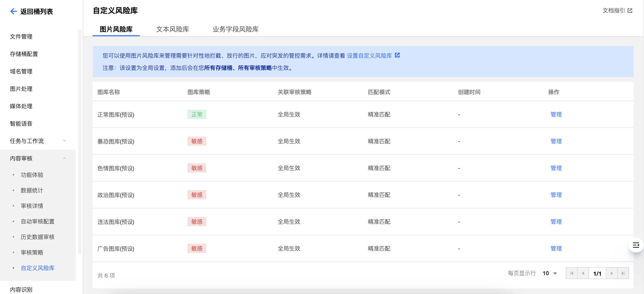Viewport: 644px width, 294px height.
Task: Click the back arrow to bucket list
Action: [x=13, y=11]
